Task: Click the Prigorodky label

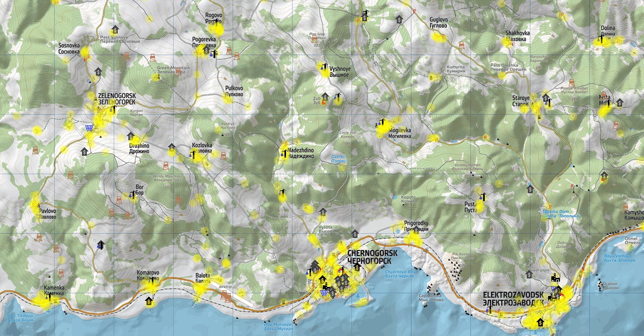Action: click(416, 226)
